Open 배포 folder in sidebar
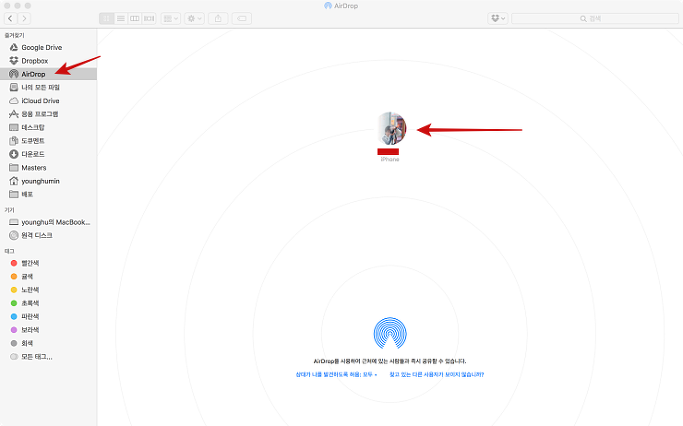This screenshot has height=426, width=683. click(x=48, y=194)
